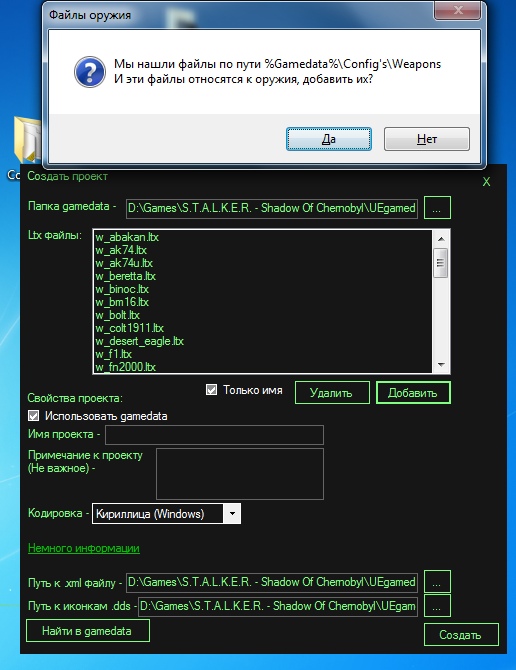The height and width of the screenshot is (670, 516).
Task: Open the Кодировка encoding dropdown
Action: pos(232,513)
